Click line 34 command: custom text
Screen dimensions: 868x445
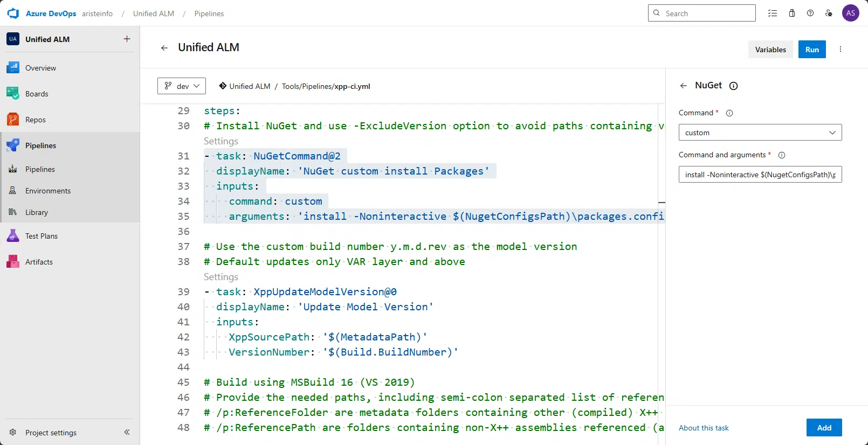[275, 201]
